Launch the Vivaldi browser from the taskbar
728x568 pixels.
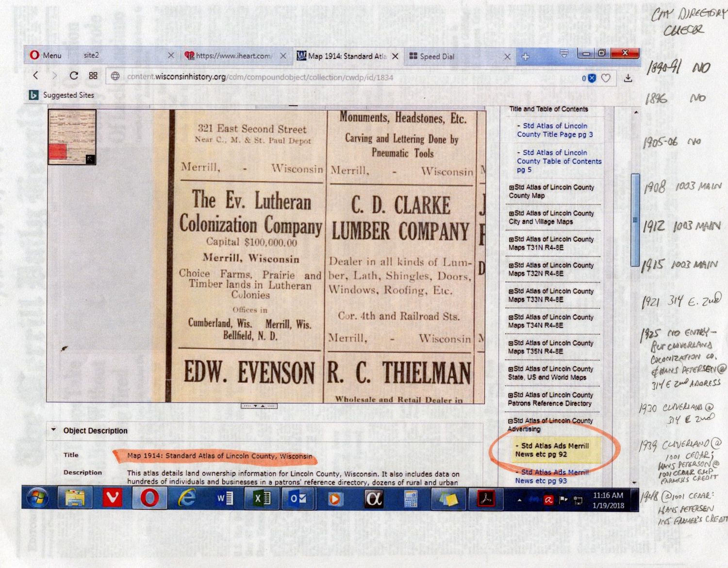(x=112, y=498)
